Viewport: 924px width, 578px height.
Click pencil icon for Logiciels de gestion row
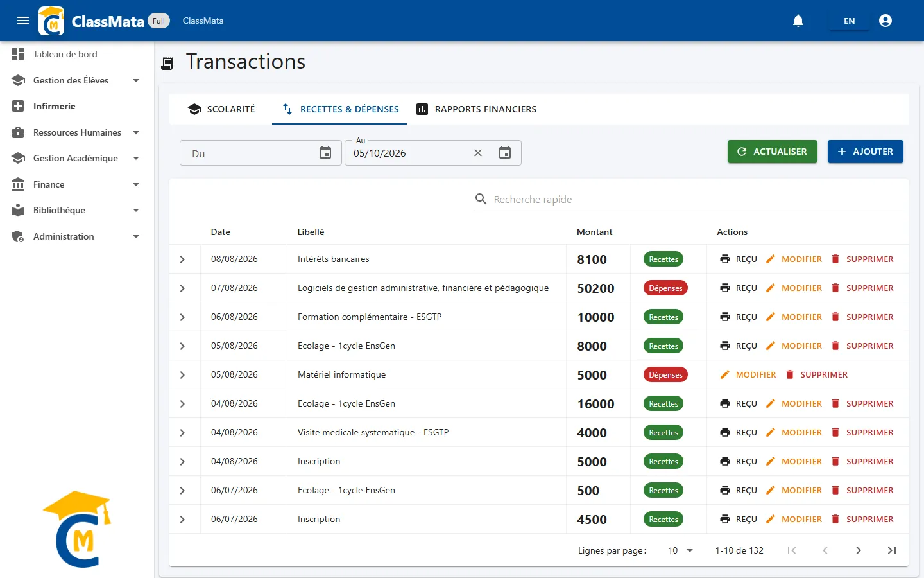point(771,288)
